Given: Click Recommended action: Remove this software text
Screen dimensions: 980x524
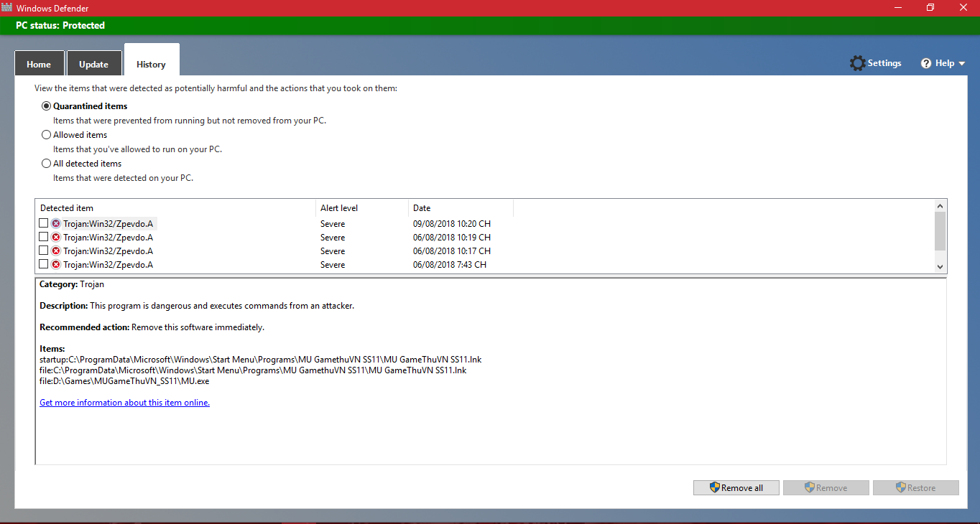Looking at the screenshot, I should tap(152, 327).
